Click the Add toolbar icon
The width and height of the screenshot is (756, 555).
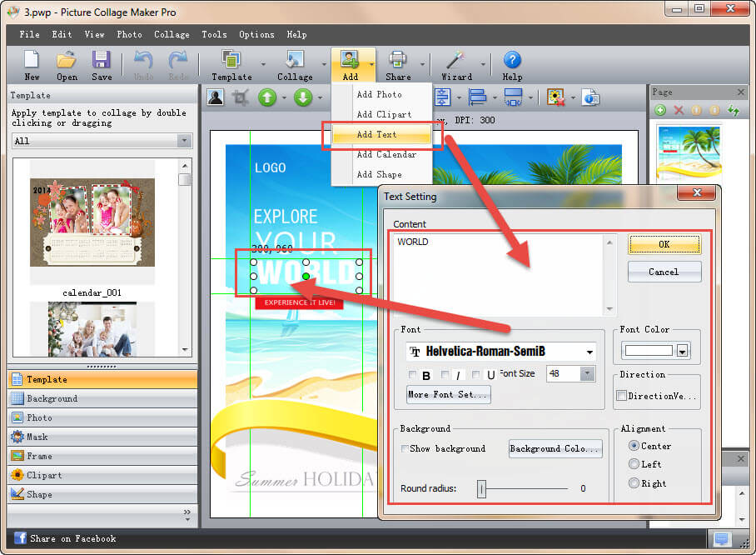[x=350, y=60]
